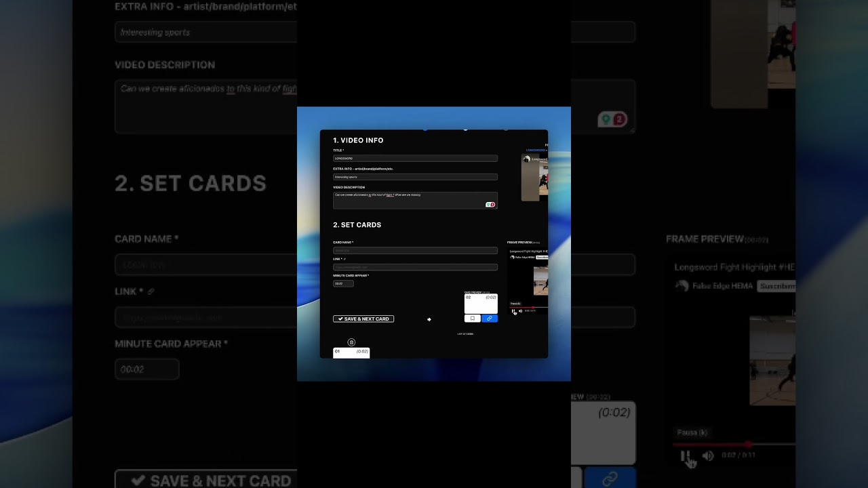The height and width of the screenshot is (488, 868).
Task: Click the video thumbnail beside Video Info
Action: (534, 178)
